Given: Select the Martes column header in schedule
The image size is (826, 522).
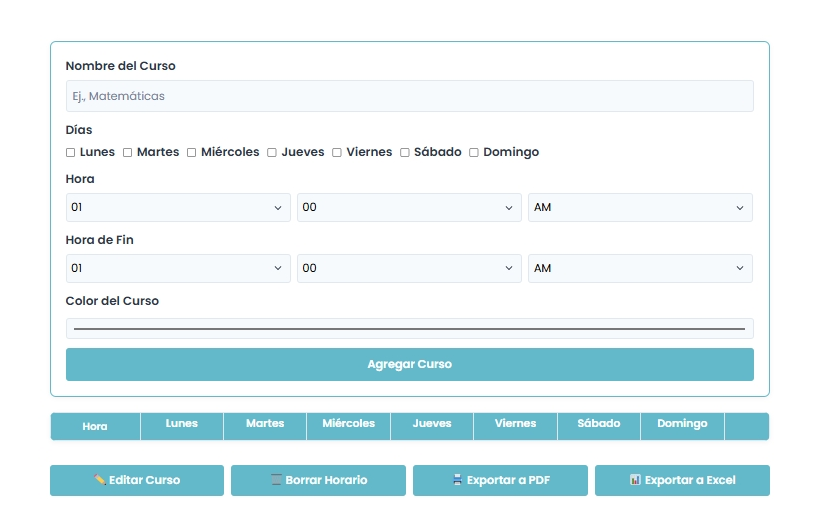Looking at the screenshot, I should pos(265,424).
